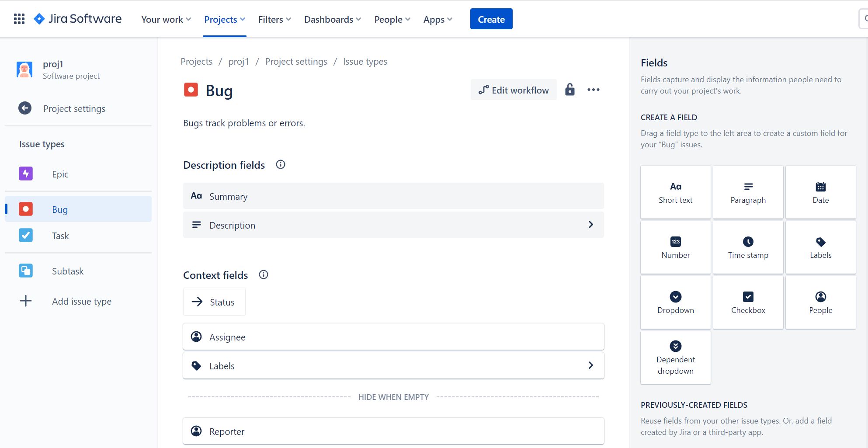The height and width of the screenshot is (448, 868).
Task: Select the Subtask issue type icon
Action: [x=26, y=271]
